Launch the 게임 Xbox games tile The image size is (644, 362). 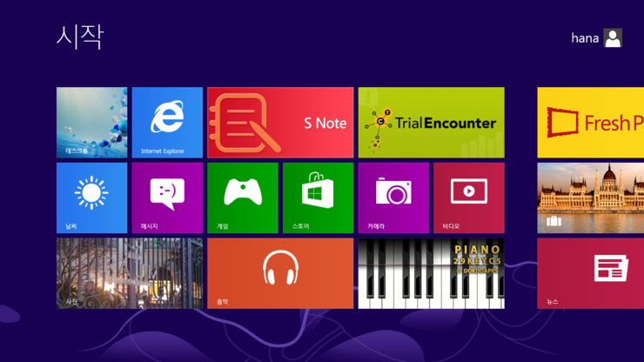[x=243, y=198]
